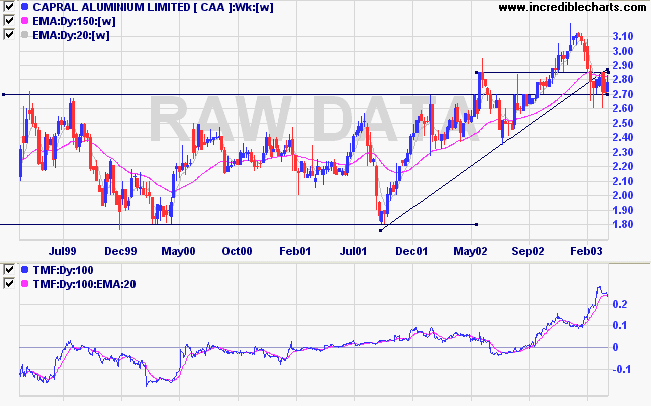
Task: Click magenta color dot beside EMA:Dy:150
Action: click(x=24, y=21)
